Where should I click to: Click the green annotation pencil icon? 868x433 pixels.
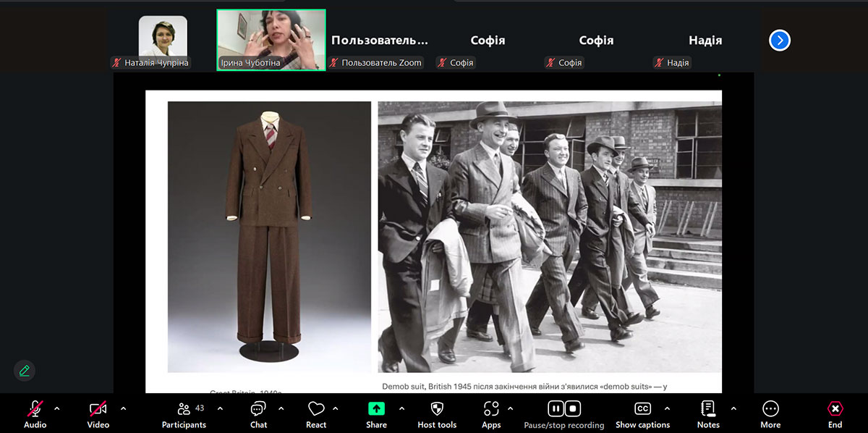[25, 371]
